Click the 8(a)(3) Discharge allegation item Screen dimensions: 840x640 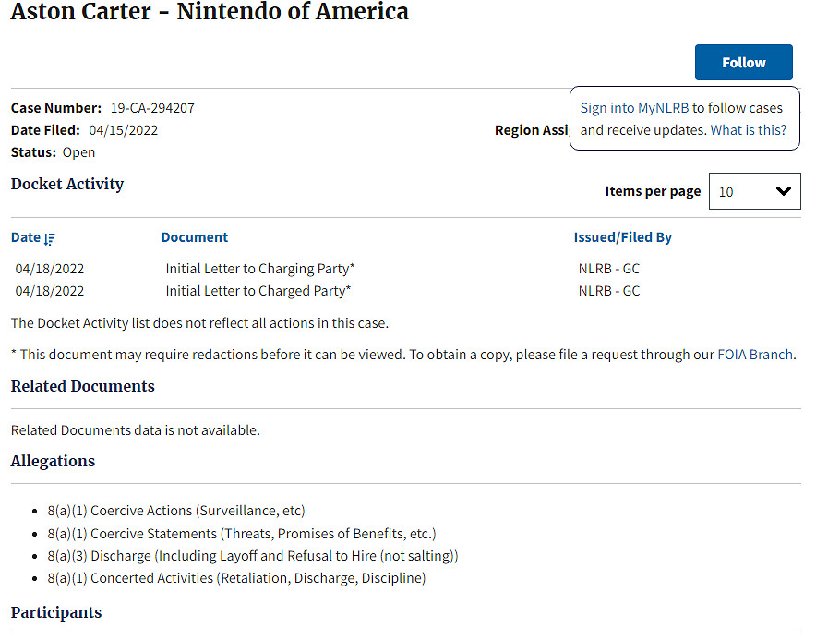[x=252, y=556]
